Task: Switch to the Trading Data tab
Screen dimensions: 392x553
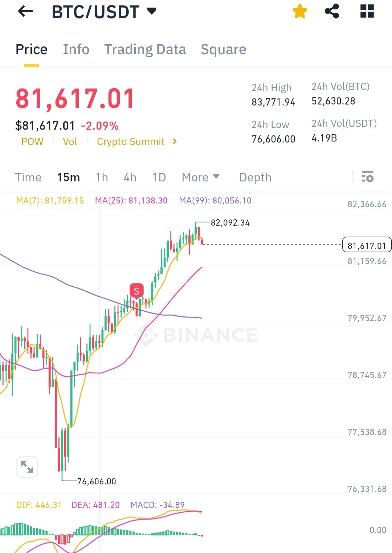Action: pos(145,49)
